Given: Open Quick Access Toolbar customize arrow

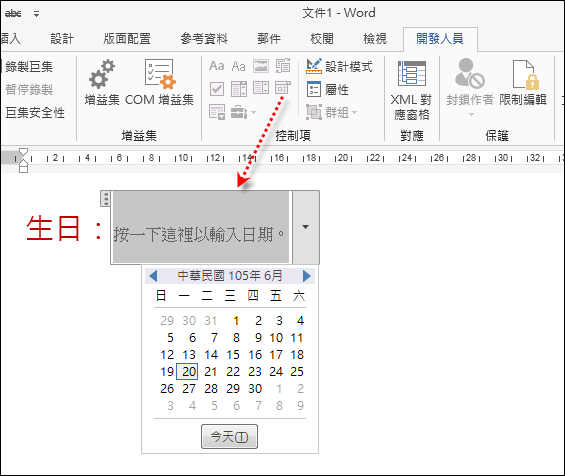Looking at the screenshot, I should pos(36,14).
